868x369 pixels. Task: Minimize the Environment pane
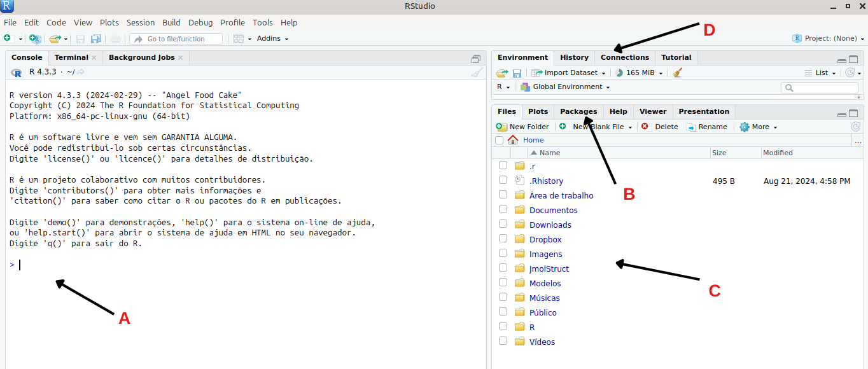[x=842, y=60]
